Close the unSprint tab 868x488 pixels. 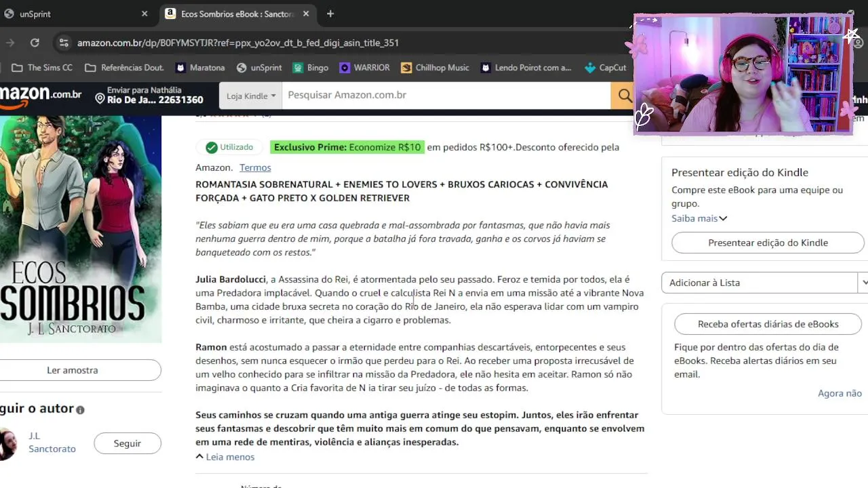(144, 14)
